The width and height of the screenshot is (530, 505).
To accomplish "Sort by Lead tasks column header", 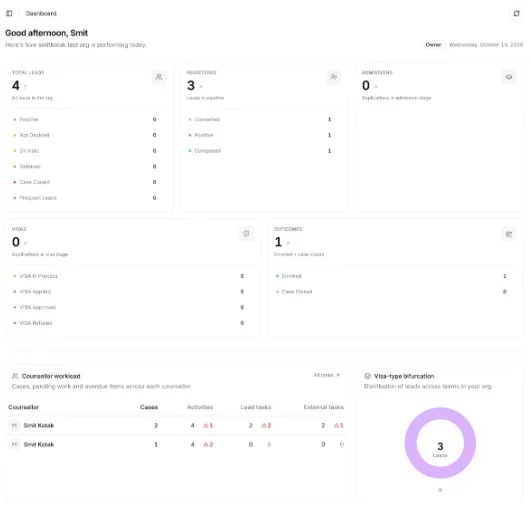I will click(256, 407).
